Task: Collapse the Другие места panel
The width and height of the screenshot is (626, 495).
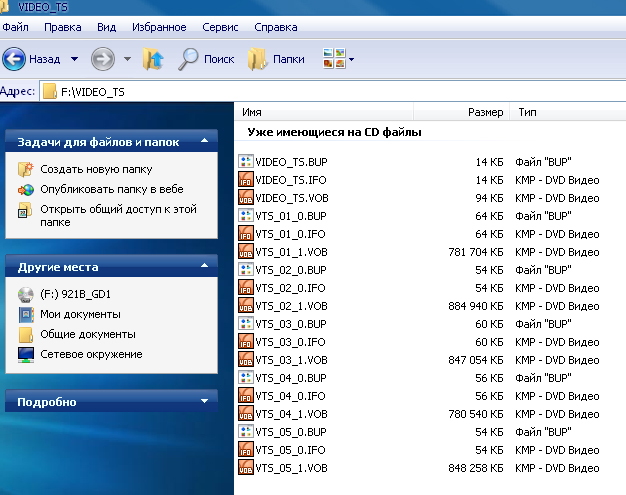Action: [204, 266]
